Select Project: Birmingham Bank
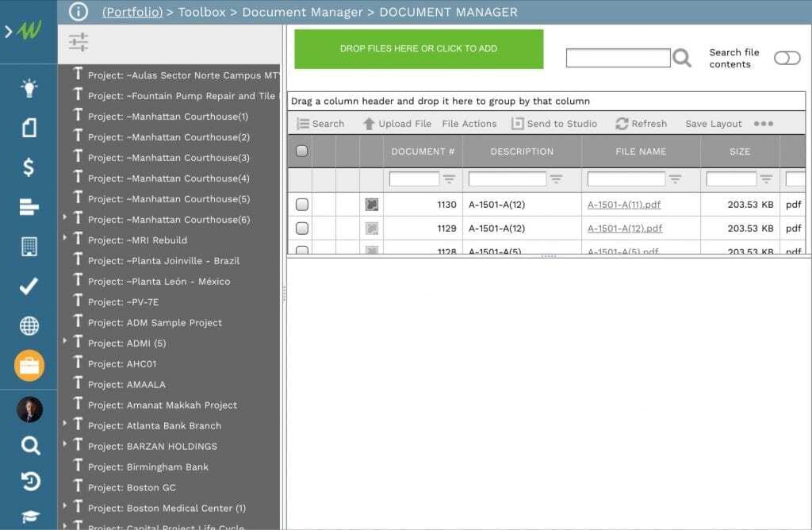 [x=148, y=467]
